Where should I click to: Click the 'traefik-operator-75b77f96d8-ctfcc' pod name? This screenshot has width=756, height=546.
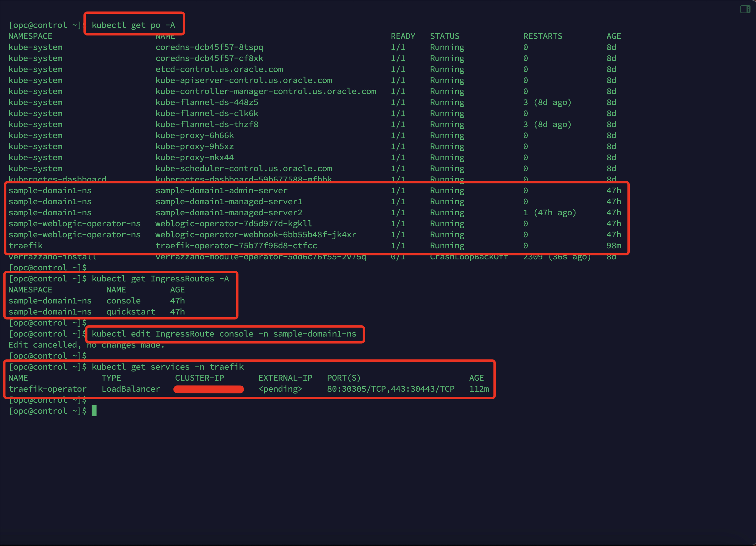click(x=236, y=246)
